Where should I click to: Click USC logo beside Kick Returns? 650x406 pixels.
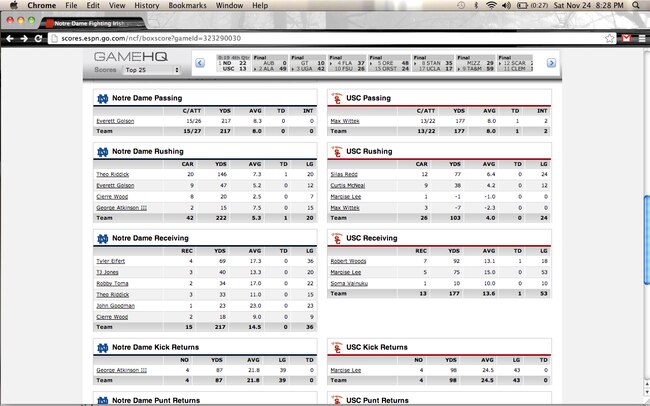[337, 348]
